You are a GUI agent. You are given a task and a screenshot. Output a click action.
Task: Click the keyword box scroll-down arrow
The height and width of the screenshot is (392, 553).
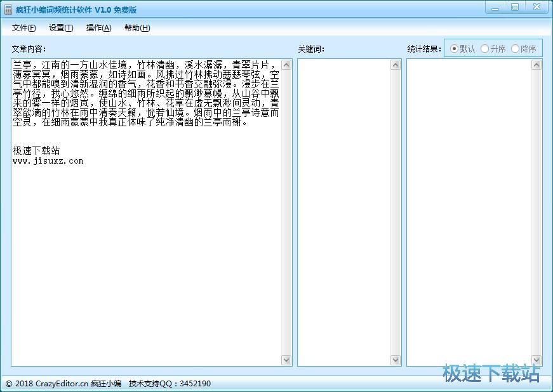[396, 360]
